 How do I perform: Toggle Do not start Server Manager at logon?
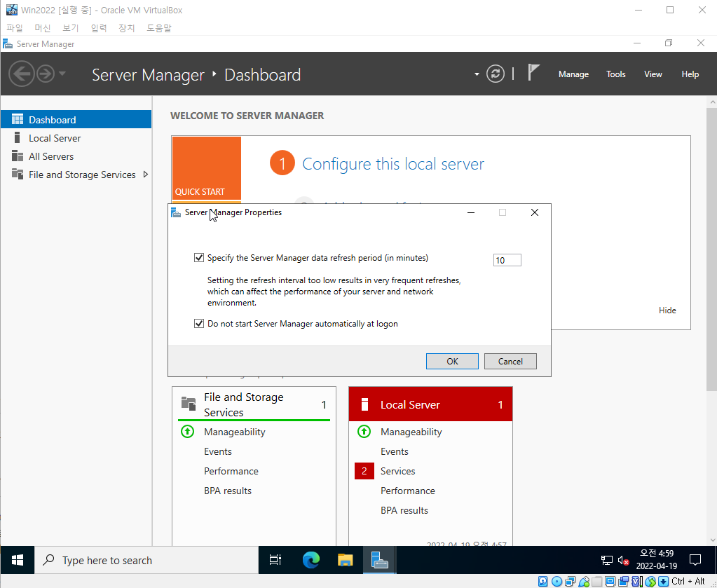[x=199, y=323]
